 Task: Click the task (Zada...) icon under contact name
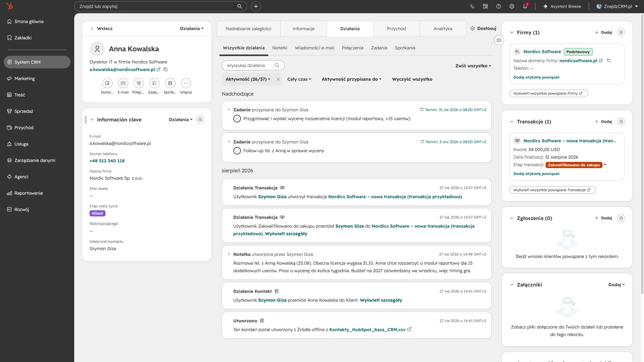154,83
